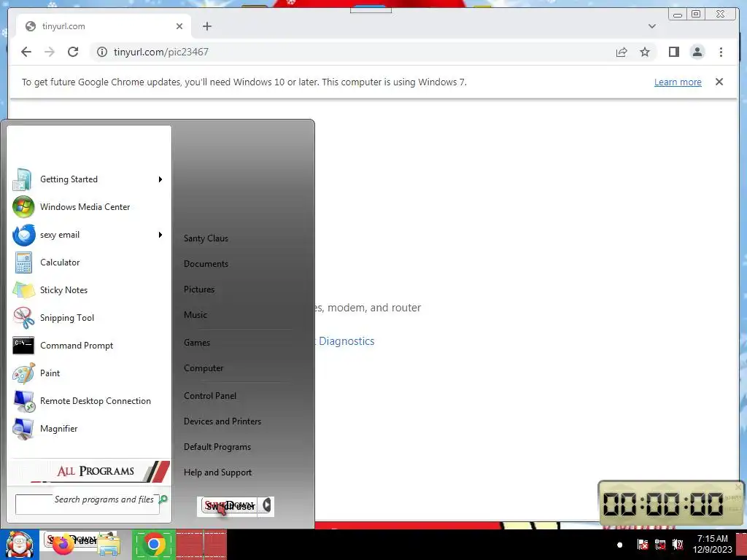Toggle Chrome side panel
Image resolution: width=747 pixels, height=560 pixels.
[673, 52]
